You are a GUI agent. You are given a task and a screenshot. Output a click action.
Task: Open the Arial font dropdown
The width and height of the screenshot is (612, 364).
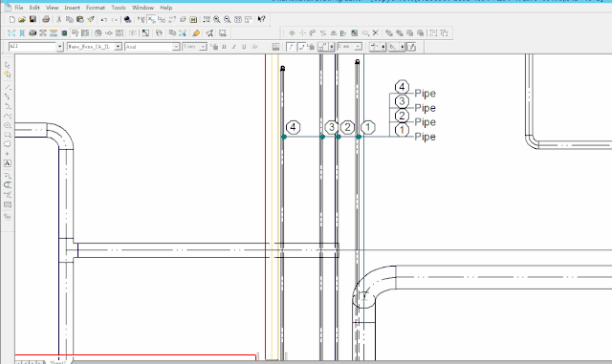[176, 47]
